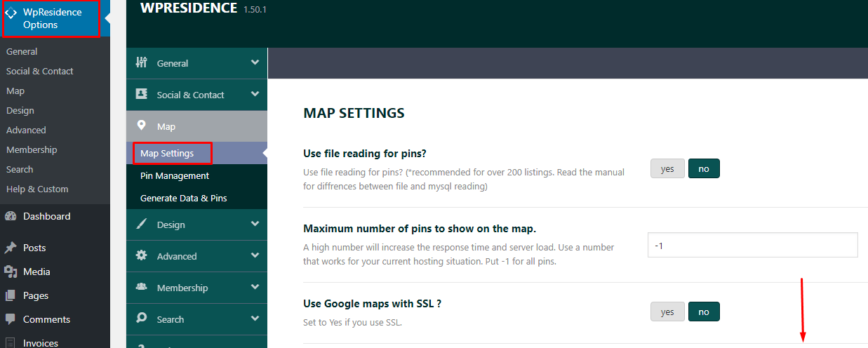This screenshot has height=348, width=868.
Task: Click the Comments bubble icon
Action: coord(11,319)
